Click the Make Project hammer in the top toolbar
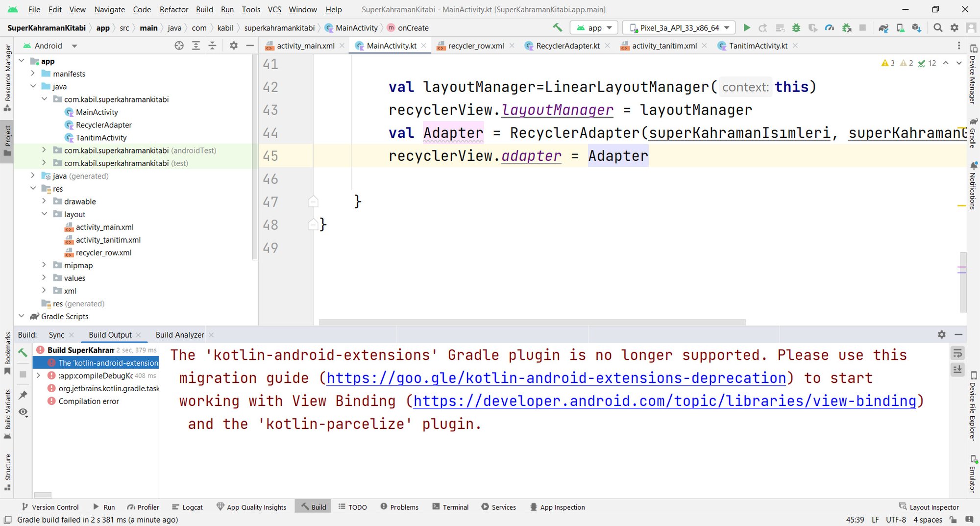Screen dimensions: 980x526 (557, 28)
